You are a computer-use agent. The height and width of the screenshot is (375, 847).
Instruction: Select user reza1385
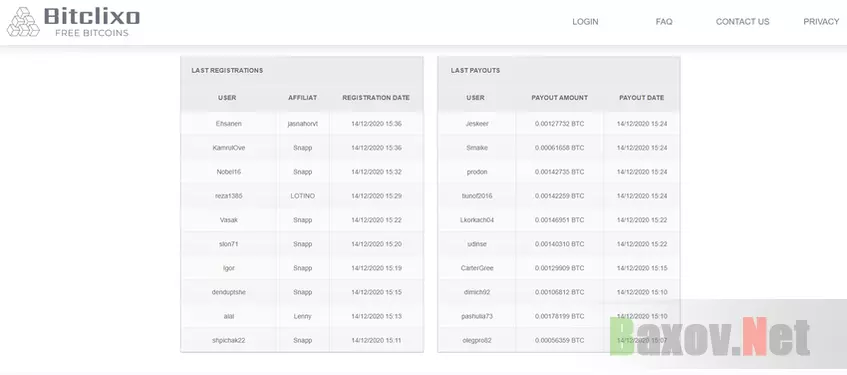click(x=228, y=196)
